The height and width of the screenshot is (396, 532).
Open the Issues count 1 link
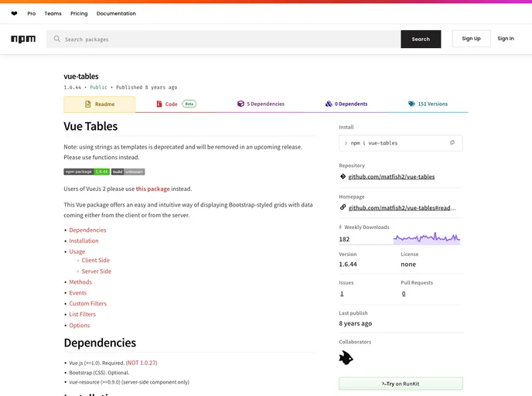pyautogui.click(x=342, y=294)
